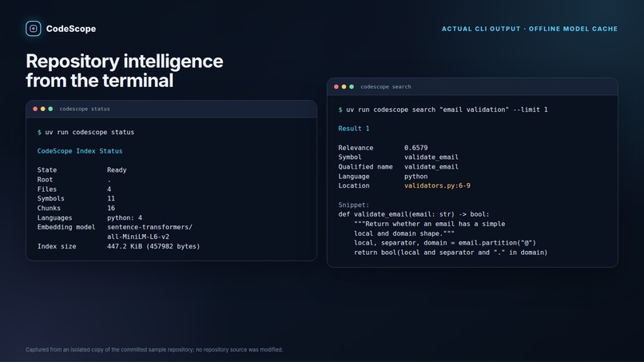Click the 'all-MiniLM-L6-v2' text

point(138,237)
